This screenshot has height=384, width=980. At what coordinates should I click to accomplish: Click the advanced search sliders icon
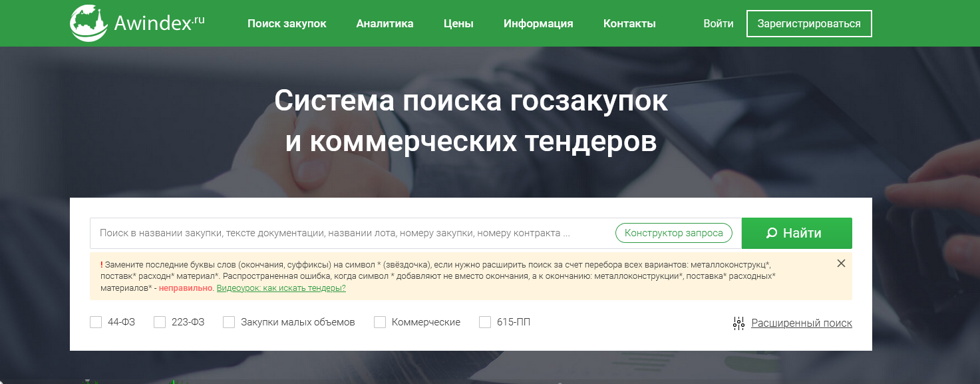click(738, 323)
